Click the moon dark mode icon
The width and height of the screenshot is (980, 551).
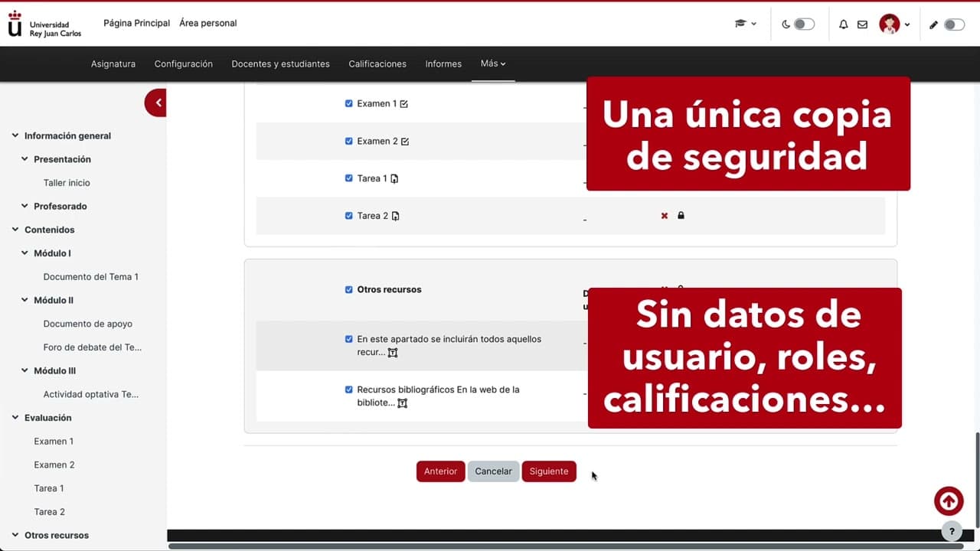pos(786,24)
